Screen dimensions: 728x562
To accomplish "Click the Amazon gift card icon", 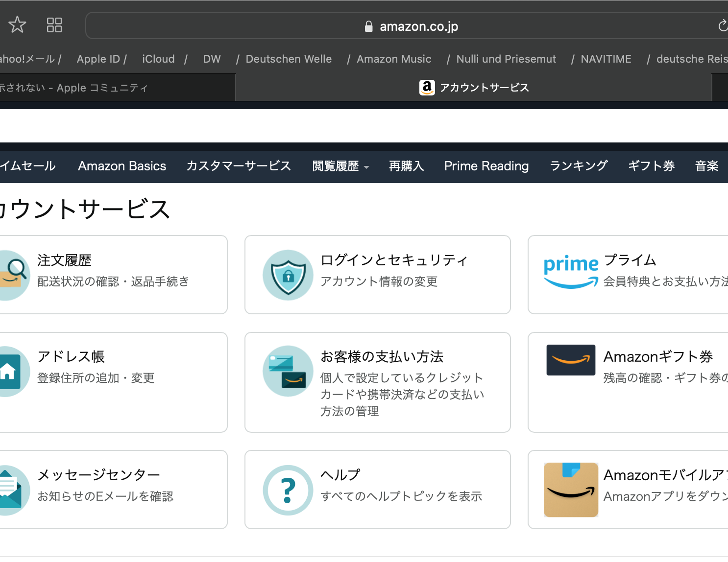I will coord(571,360).
